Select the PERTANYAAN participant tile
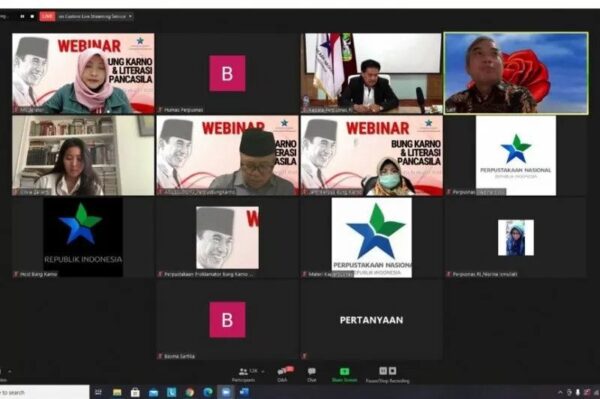600x399 pixels. tap(372, 319)
